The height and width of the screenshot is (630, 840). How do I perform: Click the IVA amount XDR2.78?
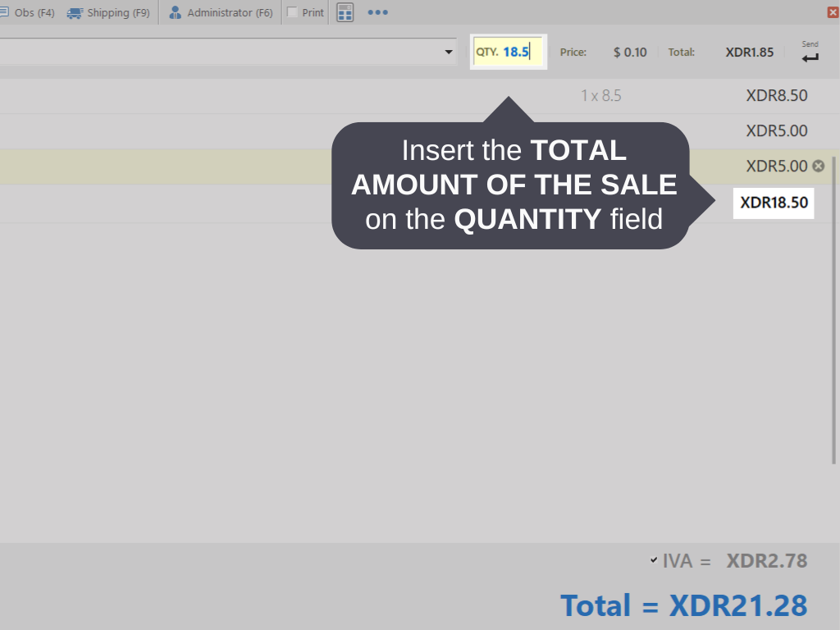point(767,561)
